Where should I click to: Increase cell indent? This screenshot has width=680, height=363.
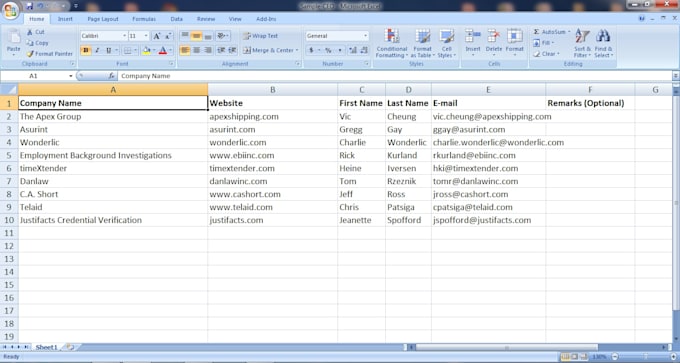(x=232, y=50)
